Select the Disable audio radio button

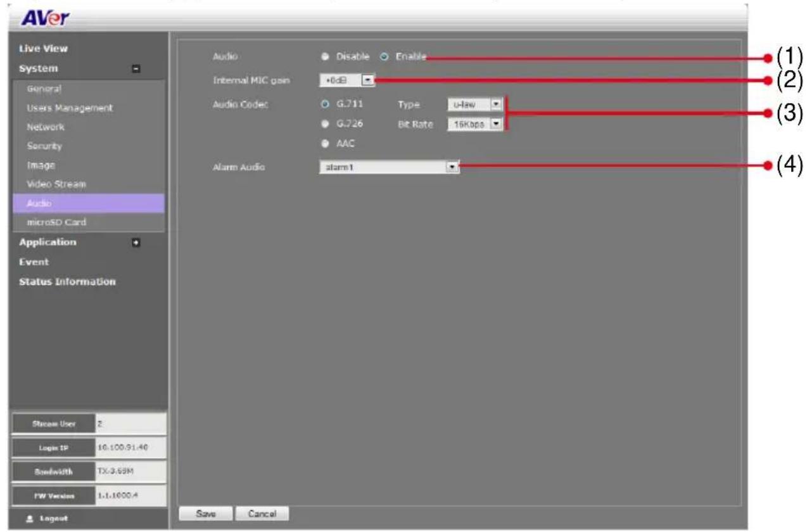[x=324, y=56]
